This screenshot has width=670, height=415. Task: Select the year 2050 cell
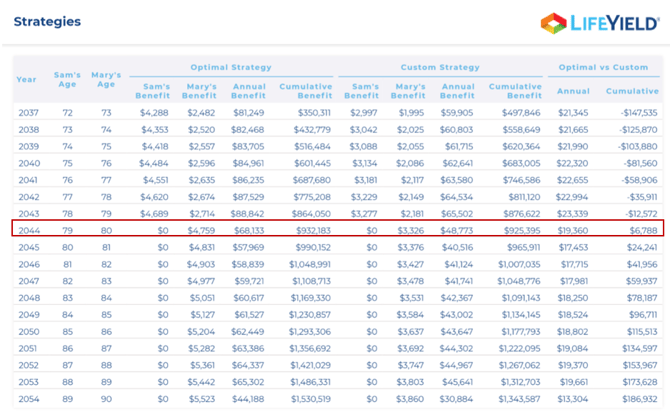(x=29, y=332)
